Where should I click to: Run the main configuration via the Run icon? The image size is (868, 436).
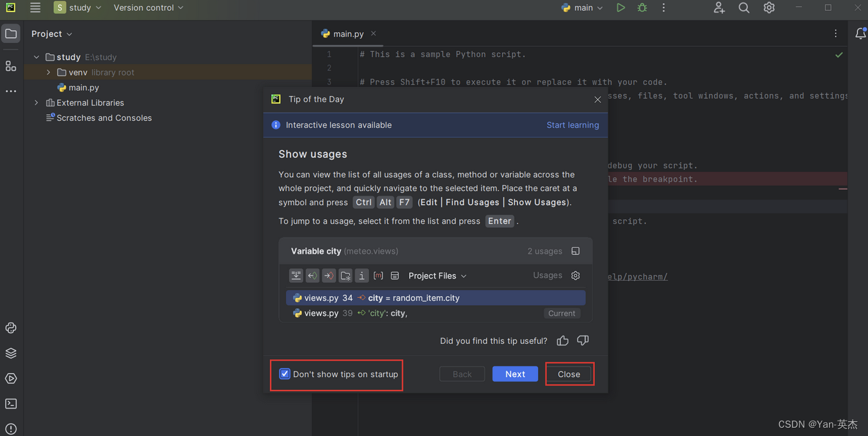620,8
